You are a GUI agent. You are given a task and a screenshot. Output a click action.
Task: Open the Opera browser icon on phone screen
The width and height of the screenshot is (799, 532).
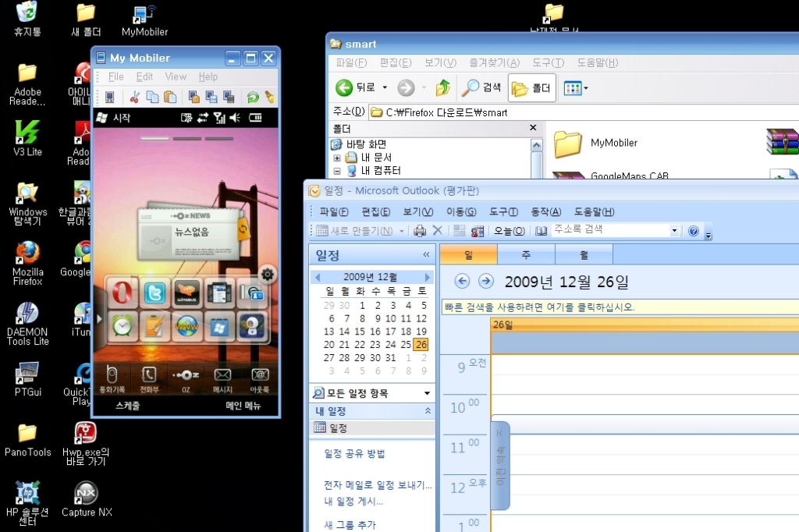tap(122, 293)
